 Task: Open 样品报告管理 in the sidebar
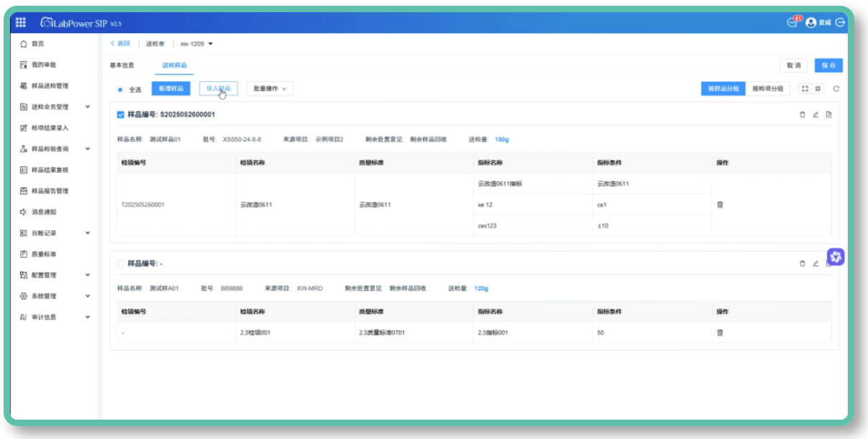(x=50, y=191)
